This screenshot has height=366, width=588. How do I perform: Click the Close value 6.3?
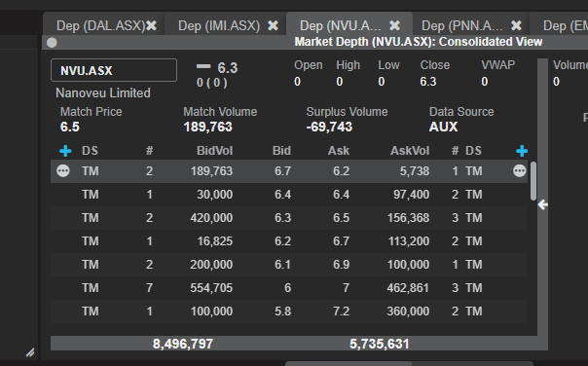pyautogui.click(x=428, y=82)
